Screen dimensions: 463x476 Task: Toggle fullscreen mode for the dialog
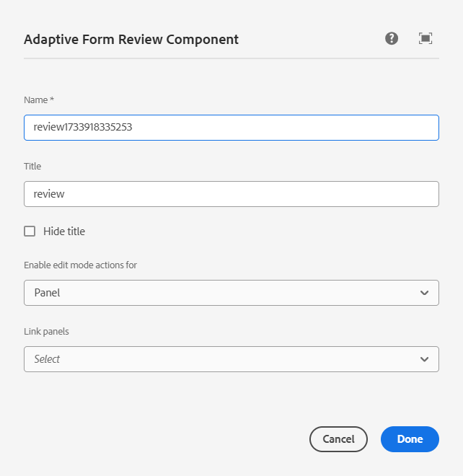pyautogui.click(x=425, y=39)
